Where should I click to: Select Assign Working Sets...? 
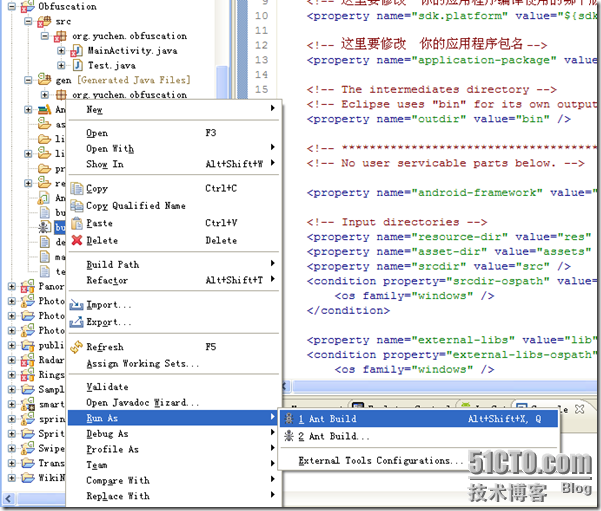174,363
